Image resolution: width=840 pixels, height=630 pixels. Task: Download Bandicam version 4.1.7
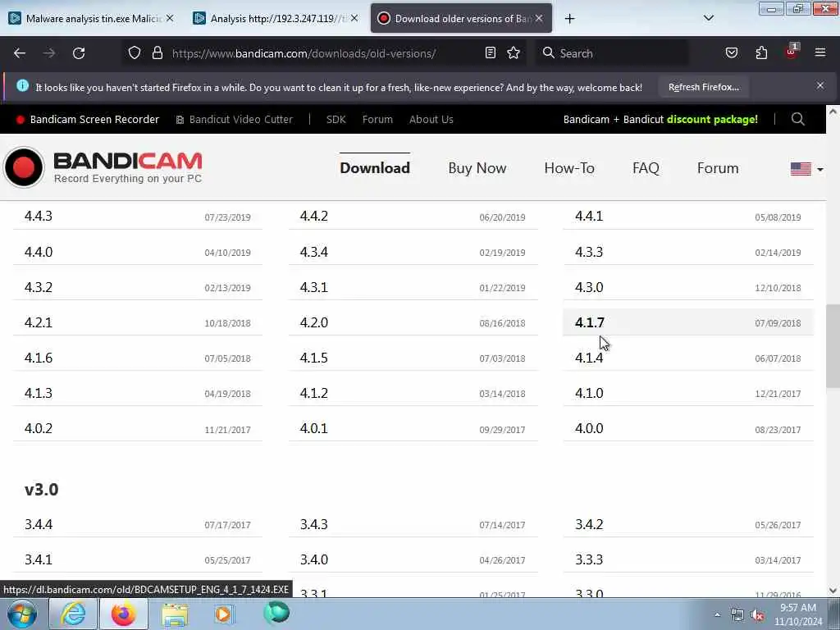tap(688, 322)
